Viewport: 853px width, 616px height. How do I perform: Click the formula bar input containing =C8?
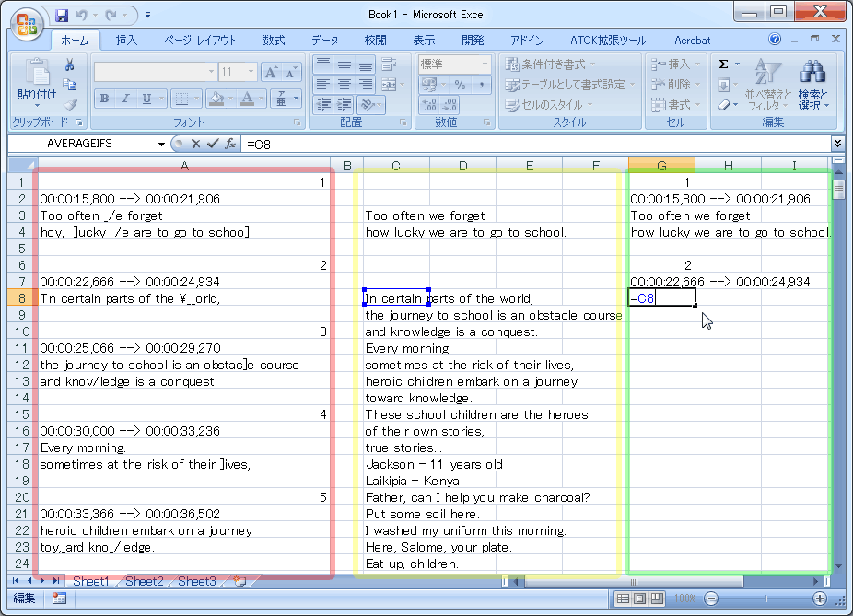[536, 144]
